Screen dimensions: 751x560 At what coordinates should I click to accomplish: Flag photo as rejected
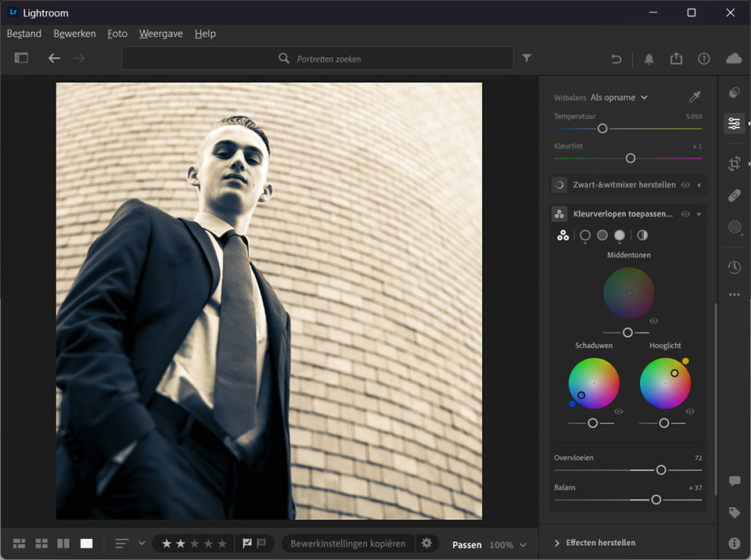point(261,544)
